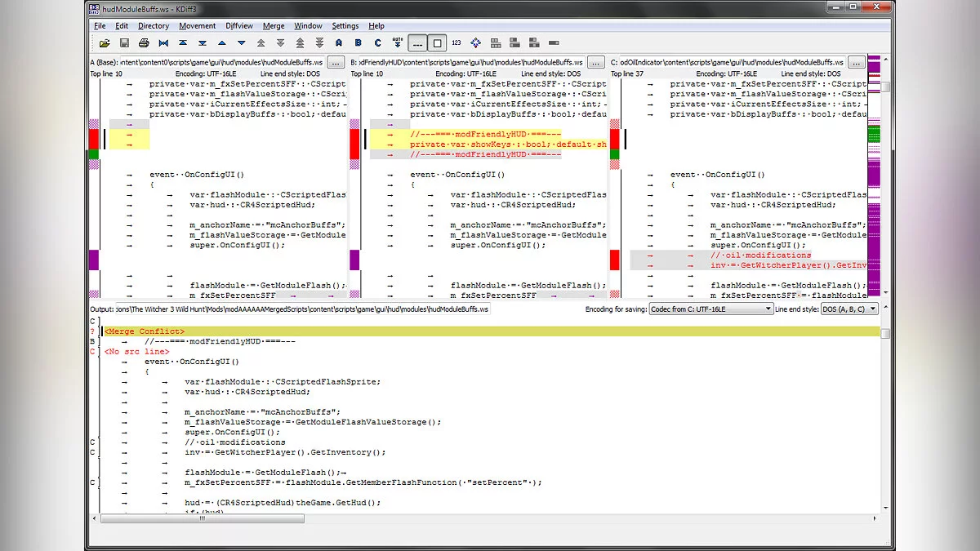The image size is (980, 551).
Task: Click the Print icon in toolbar
Action: click(144, 42)
